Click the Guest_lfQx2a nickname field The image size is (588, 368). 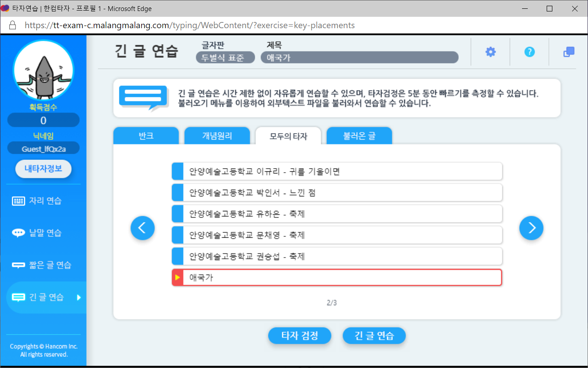[43, 149]
